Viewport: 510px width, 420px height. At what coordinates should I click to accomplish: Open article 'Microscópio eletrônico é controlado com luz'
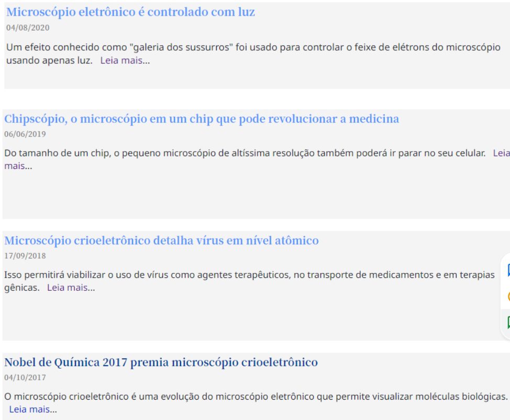pyautogui.click(x=130, y=12)
